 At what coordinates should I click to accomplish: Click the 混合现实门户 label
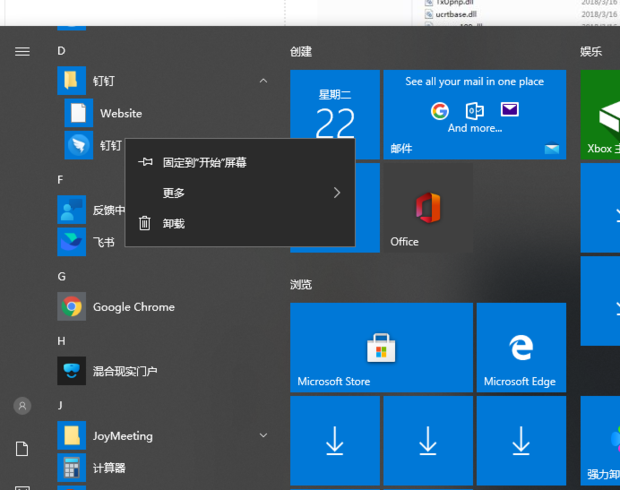[125, 371]
